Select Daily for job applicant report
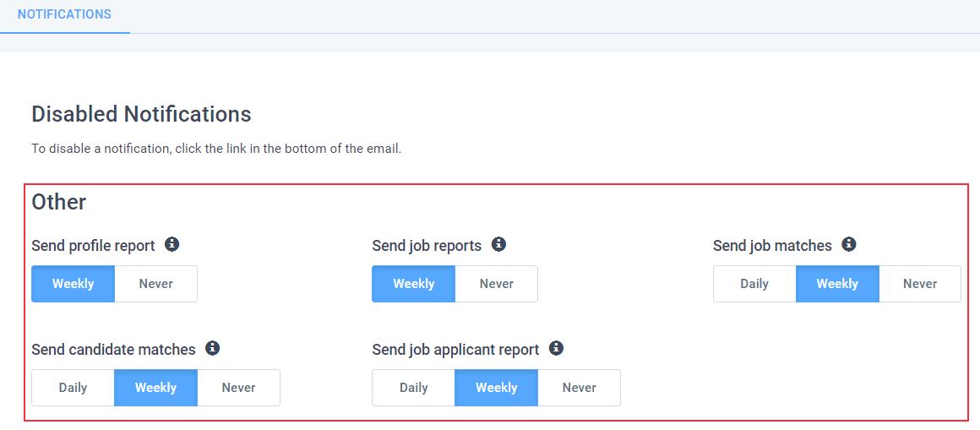980x430 pixels. pyautogui.click(x=414, y=388)
